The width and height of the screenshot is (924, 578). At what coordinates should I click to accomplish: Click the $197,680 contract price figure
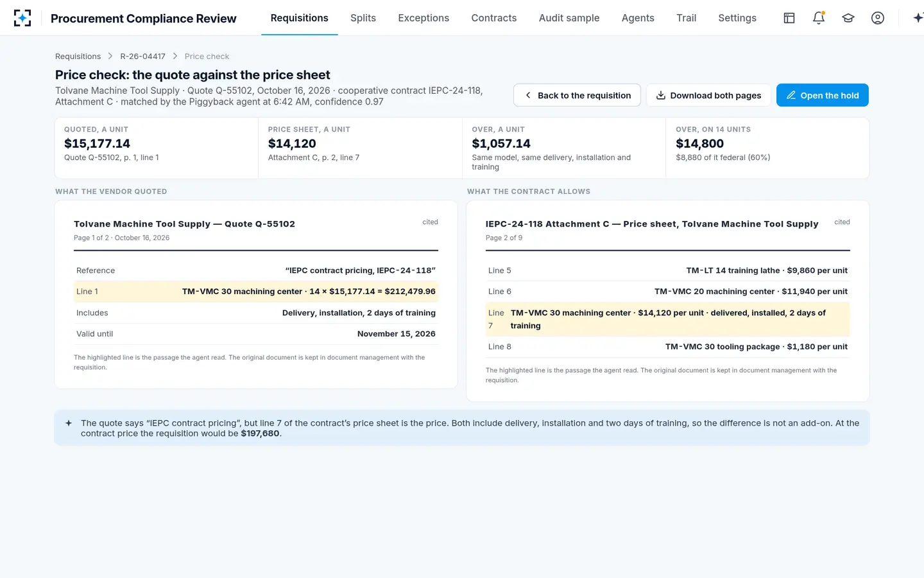[x=260, y=433]
